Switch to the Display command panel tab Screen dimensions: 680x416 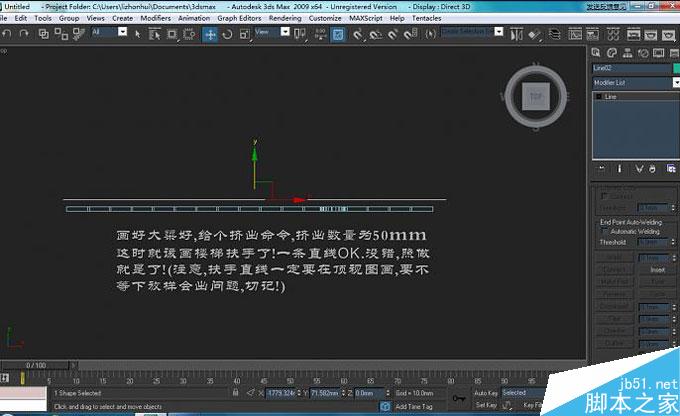click(659, 53)
